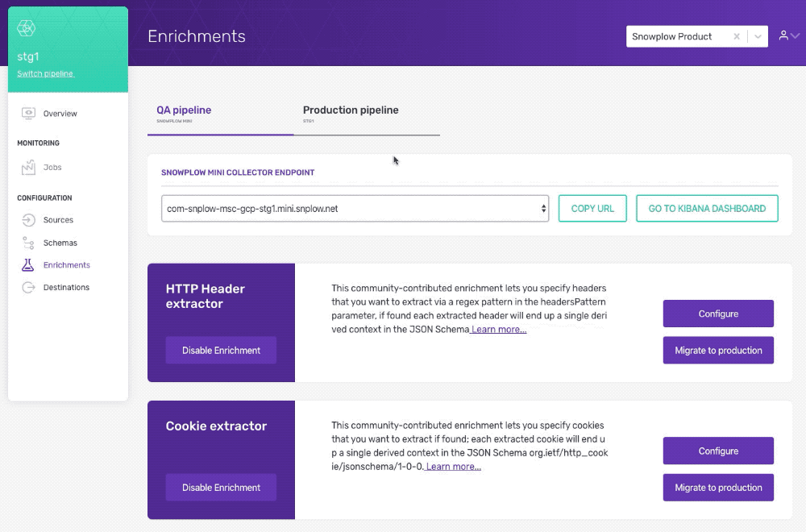Select the Enrichments flask icon
This screenshot has height=532, width=806.
27,264
